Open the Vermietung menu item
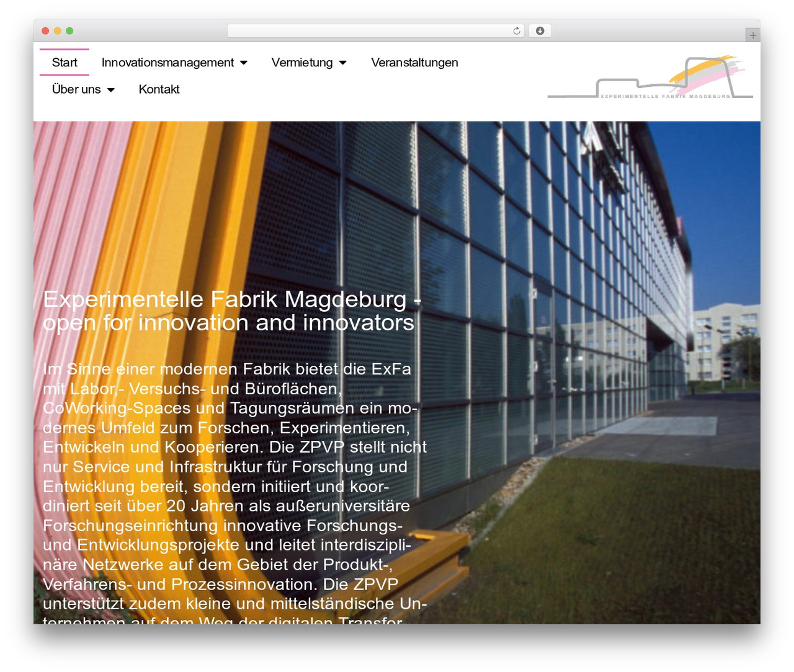Screen dimensions: 794x672 (x=302, y=63)
